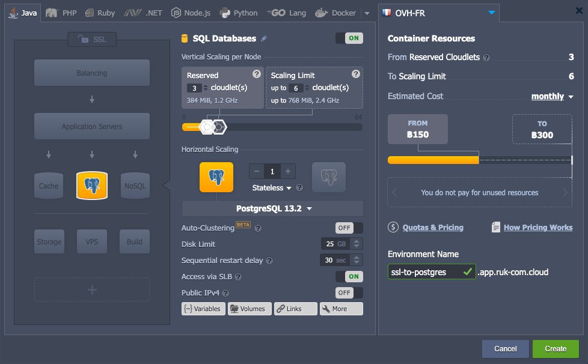Show help for Reserved cloudlets

click(x=257, y=74)
